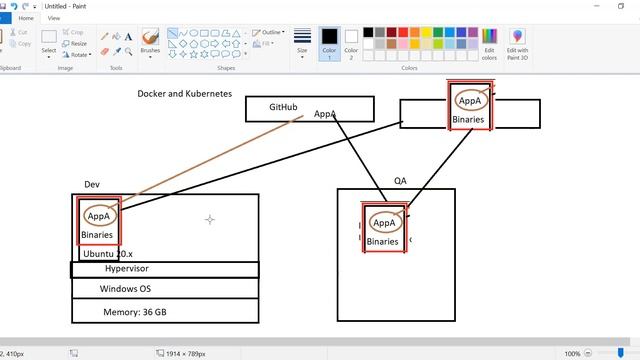Select the Eraser tool
The height and width of the screenshot is (360, 640).
pyautogui.click(x=104, y=51)
